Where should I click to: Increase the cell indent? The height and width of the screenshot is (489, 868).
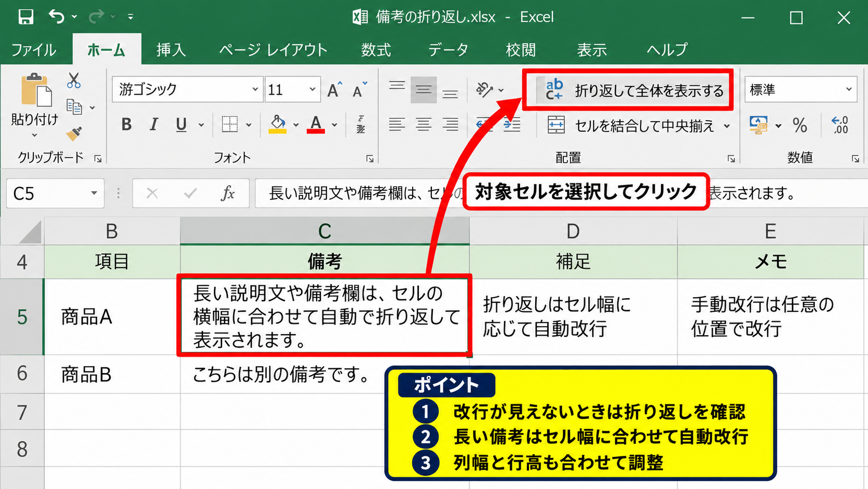(512, 124)
